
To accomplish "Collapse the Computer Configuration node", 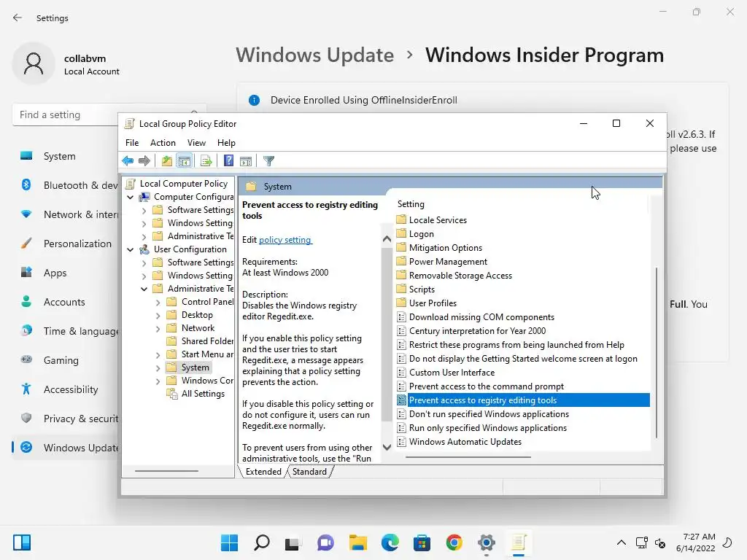I will (130, 197).
